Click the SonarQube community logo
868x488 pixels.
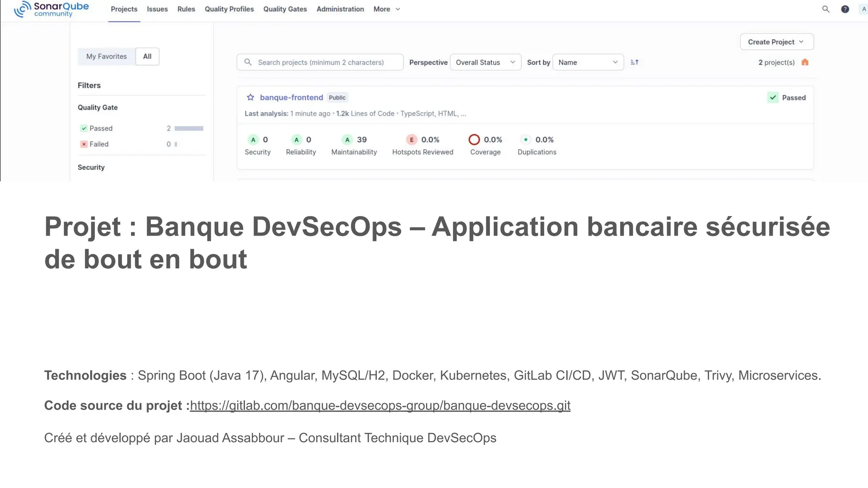pos(51,9)
